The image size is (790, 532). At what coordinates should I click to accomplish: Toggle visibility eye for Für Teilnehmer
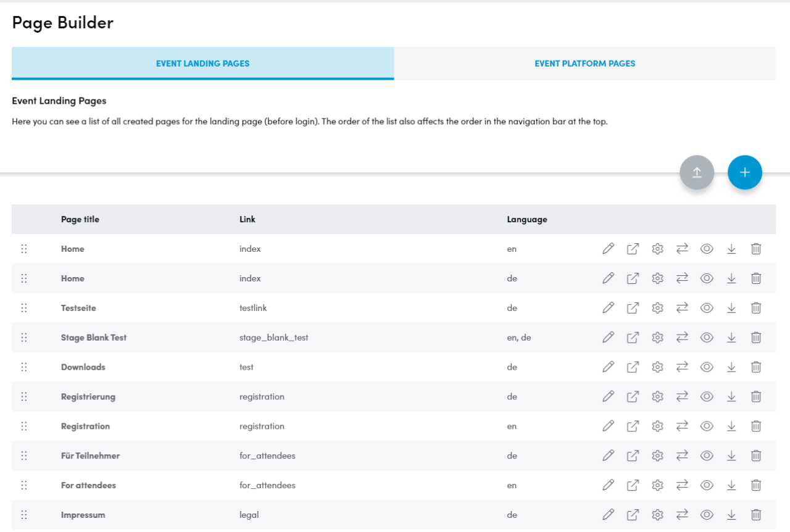[x=707, y=456]
